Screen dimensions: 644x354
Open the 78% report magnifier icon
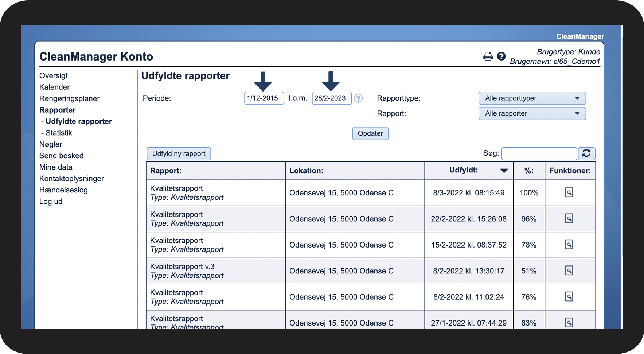pyautogui.click(x=569, y=245)
